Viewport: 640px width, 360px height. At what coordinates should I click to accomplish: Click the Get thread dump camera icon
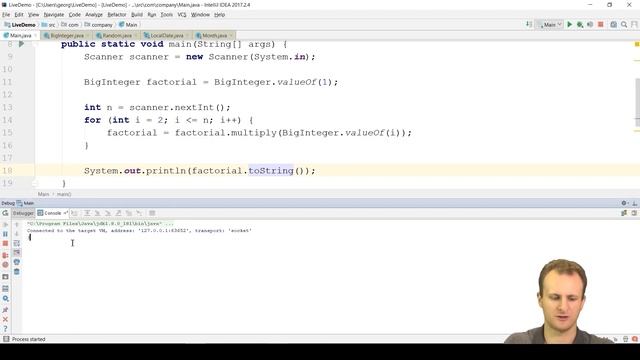(5, 277)
